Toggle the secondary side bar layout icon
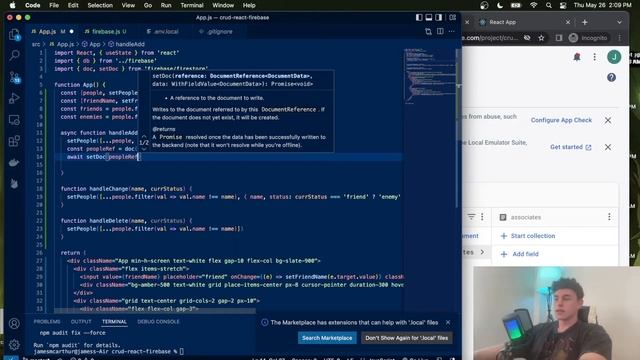This screenshot has height=360, width=640. pos(438,18)
